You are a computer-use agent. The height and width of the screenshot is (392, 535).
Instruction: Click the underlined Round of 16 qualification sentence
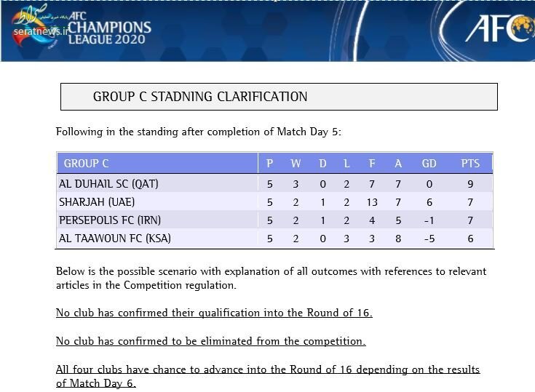click(x=214, y=313)
